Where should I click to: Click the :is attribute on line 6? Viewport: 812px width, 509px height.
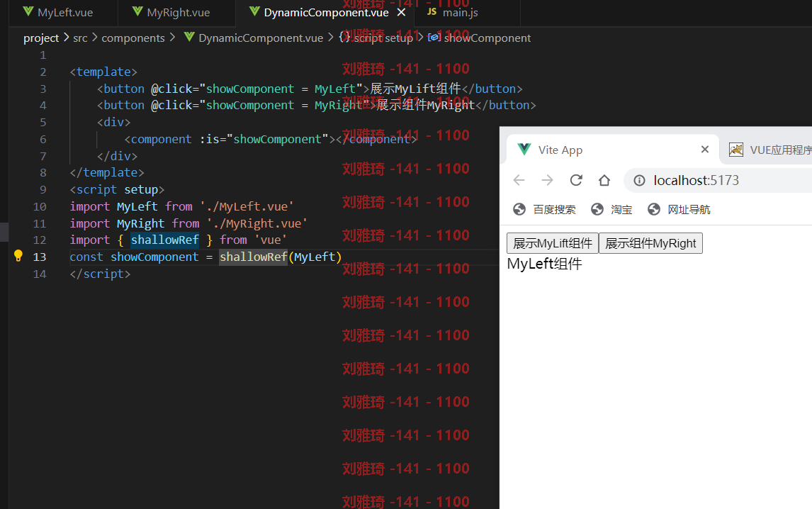(210, 140)
